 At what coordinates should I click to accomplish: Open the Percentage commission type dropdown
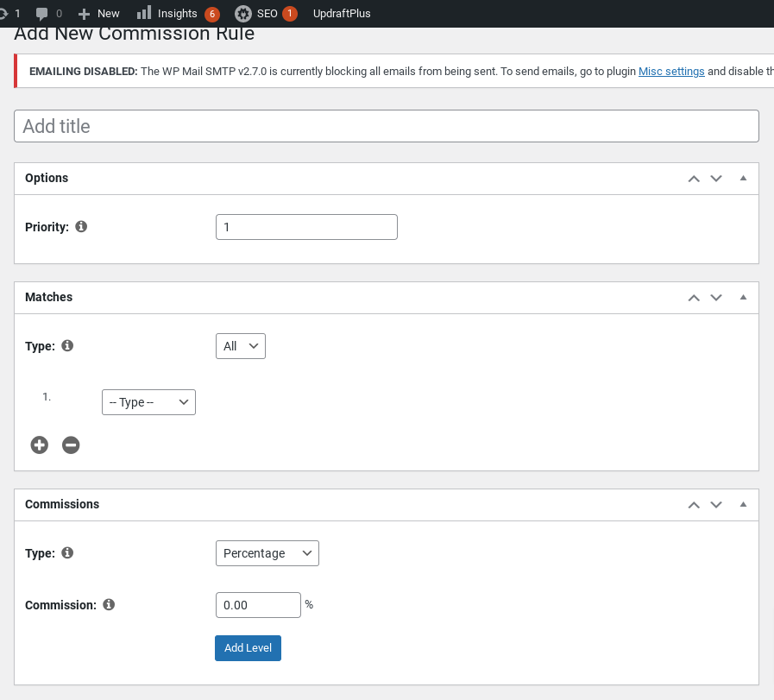267,552
